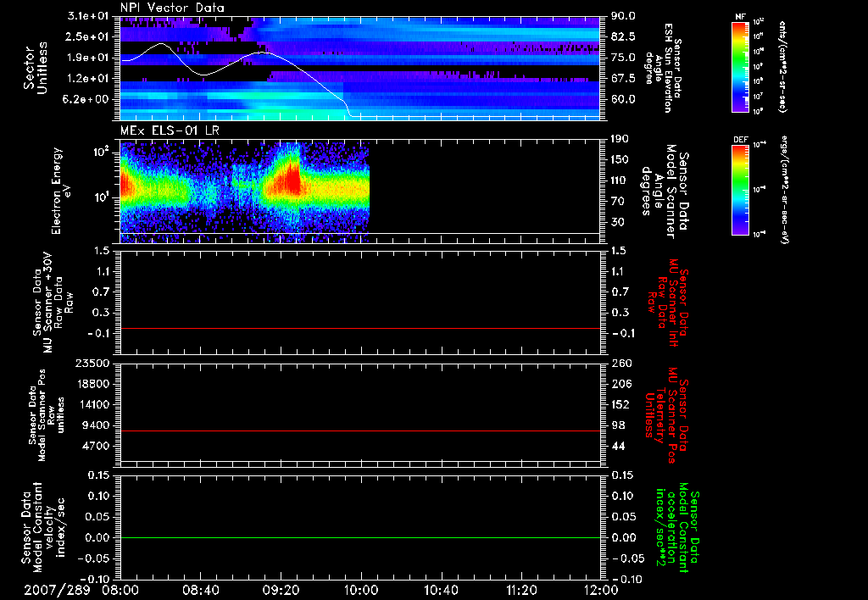Click the "0.7" tick left of +30V panel
The image size is (868, 600).
[102, 292]
